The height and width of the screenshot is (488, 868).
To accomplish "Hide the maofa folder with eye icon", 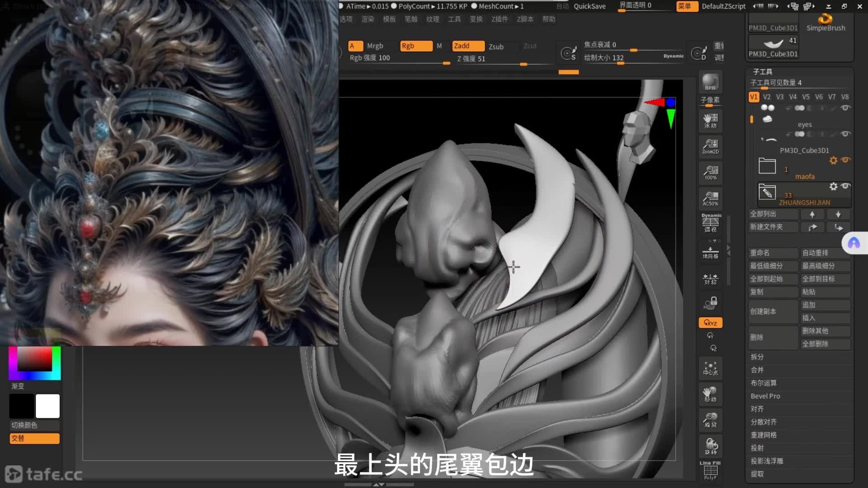I will (845, 160).
